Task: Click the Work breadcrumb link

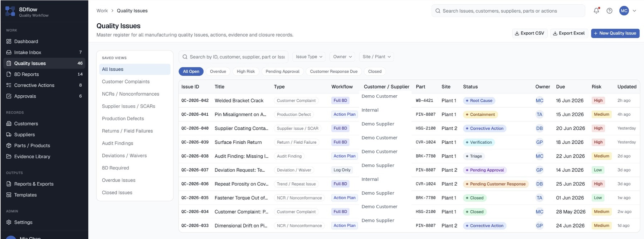Action: (102, 11)
